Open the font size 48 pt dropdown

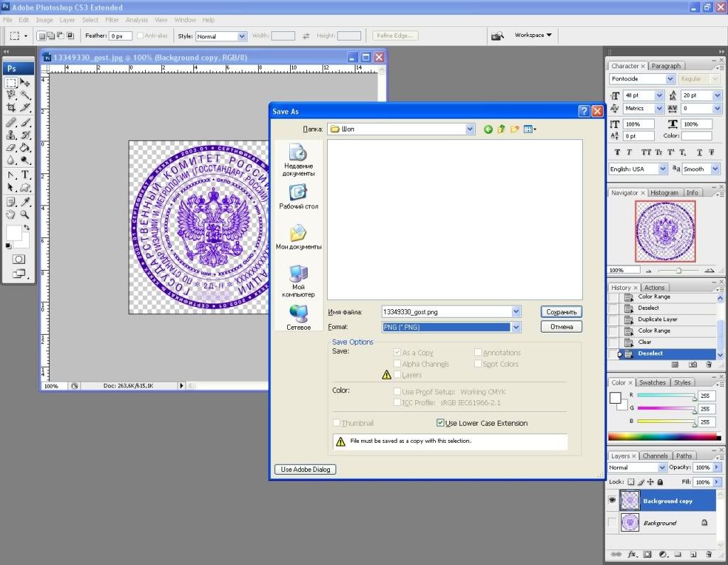(x=659, y=95)
